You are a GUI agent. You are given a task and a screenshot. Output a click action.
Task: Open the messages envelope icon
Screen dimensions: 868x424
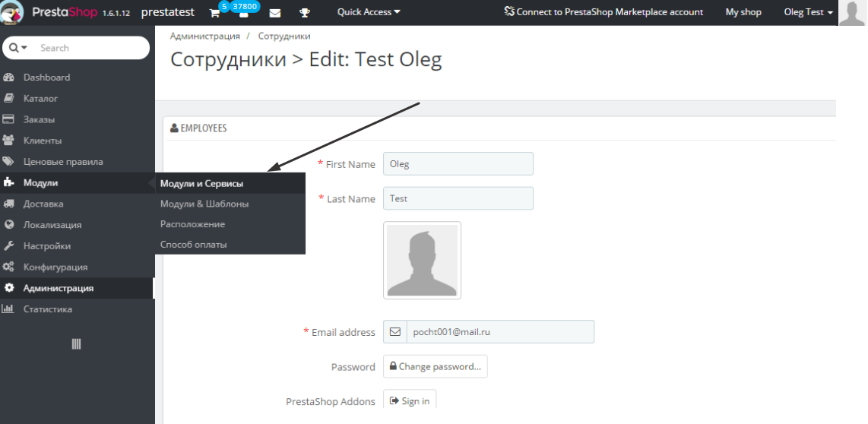274,13
